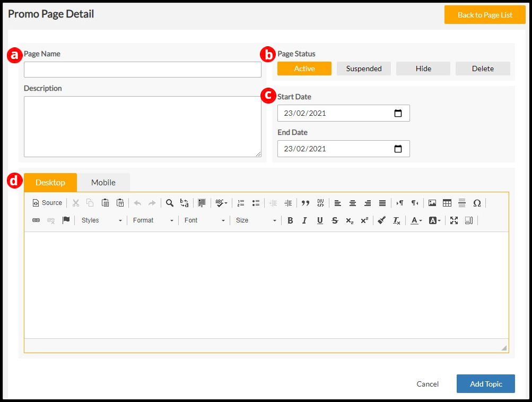Set Page Status to Active
This screenshot has width=532, height=402.
[304, 69]
